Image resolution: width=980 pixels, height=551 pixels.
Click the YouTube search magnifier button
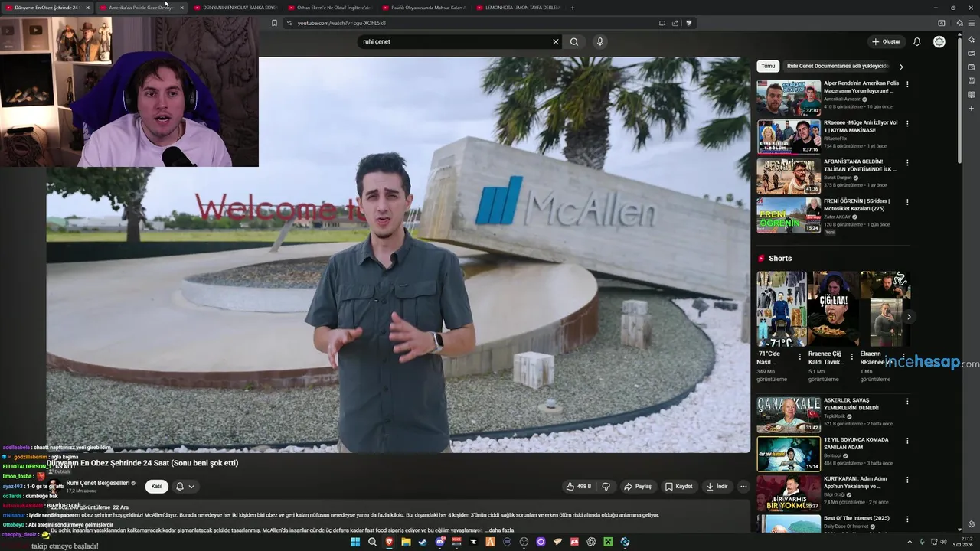pyautogui.click(x=574, y=41)
